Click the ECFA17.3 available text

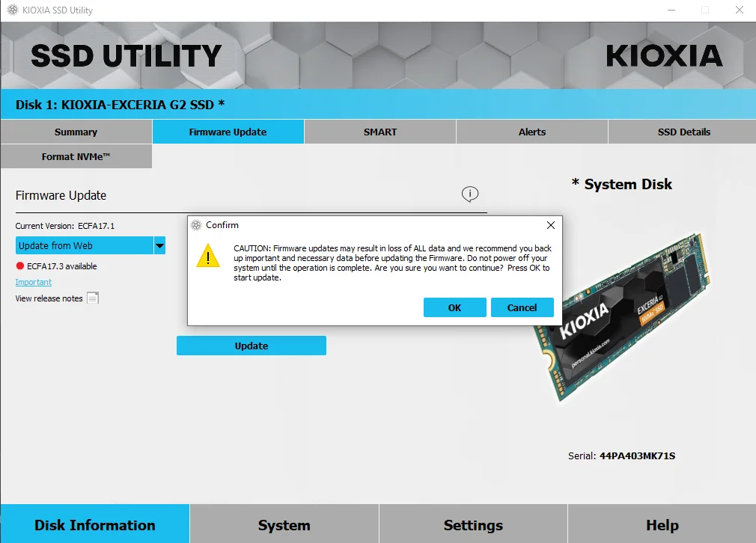tap(61, 266)
